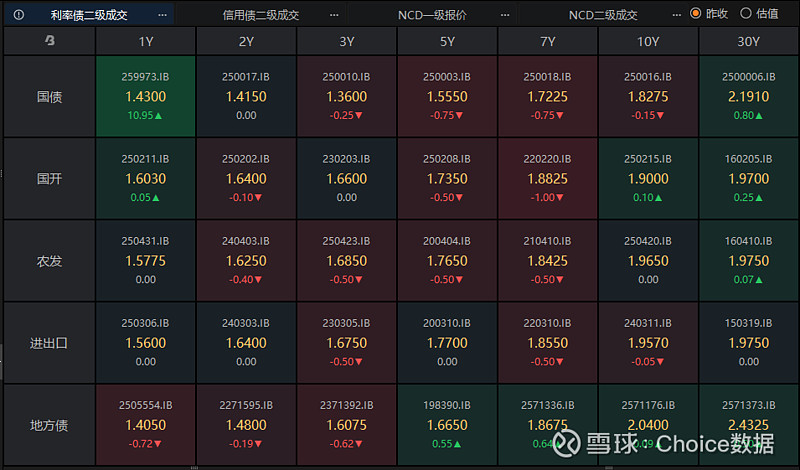Click bond cell 250423.IB
Screen dimensions: 800x470
pos(346,261)
